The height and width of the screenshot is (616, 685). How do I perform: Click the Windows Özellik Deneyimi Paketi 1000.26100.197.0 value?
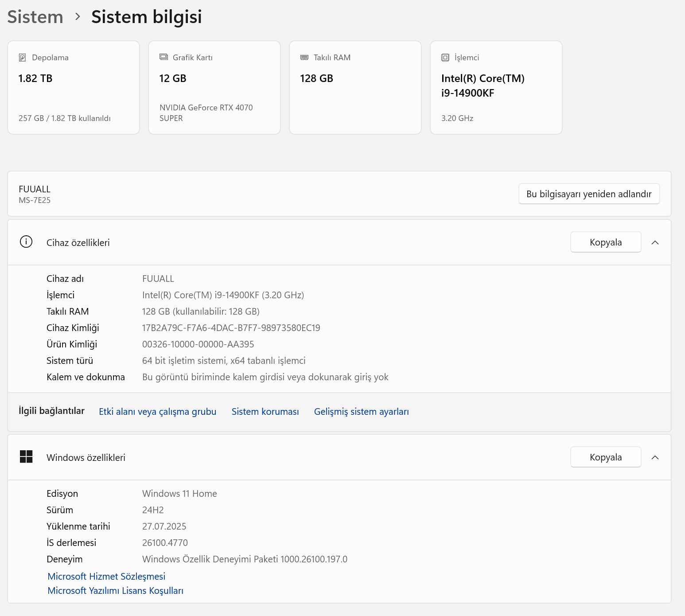pos(245,559)
